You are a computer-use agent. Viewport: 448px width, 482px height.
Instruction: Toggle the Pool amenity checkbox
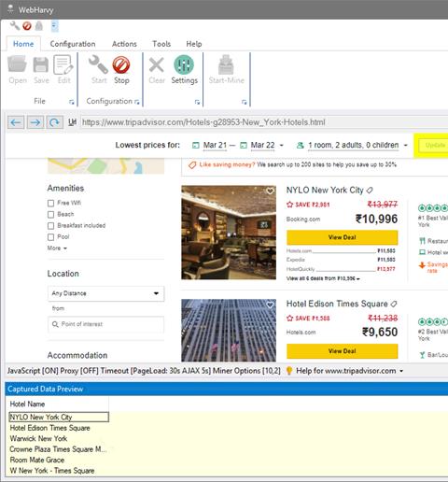click(x=50, y=237)
